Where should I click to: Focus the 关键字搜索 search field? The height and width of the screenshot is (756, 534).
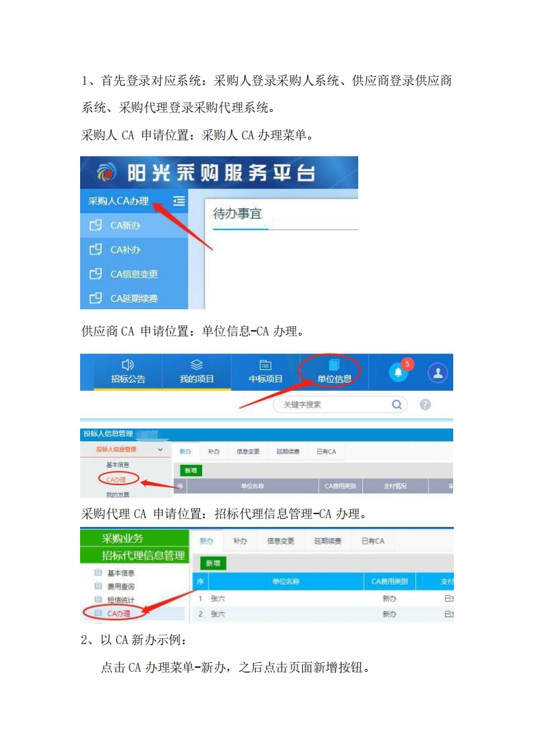[x=340, y=404]
